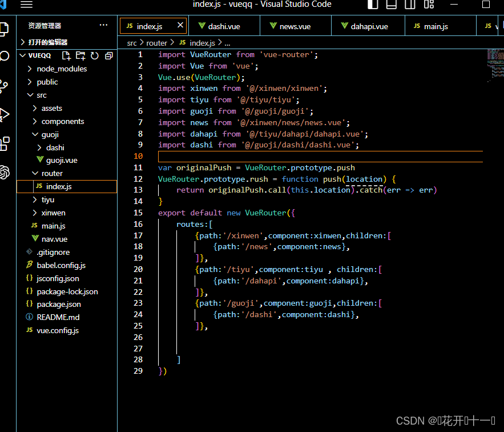Screen dimensions: 504x432
Task: Toggle bottom panel layout icon
Action: click(x=391, y=4)
